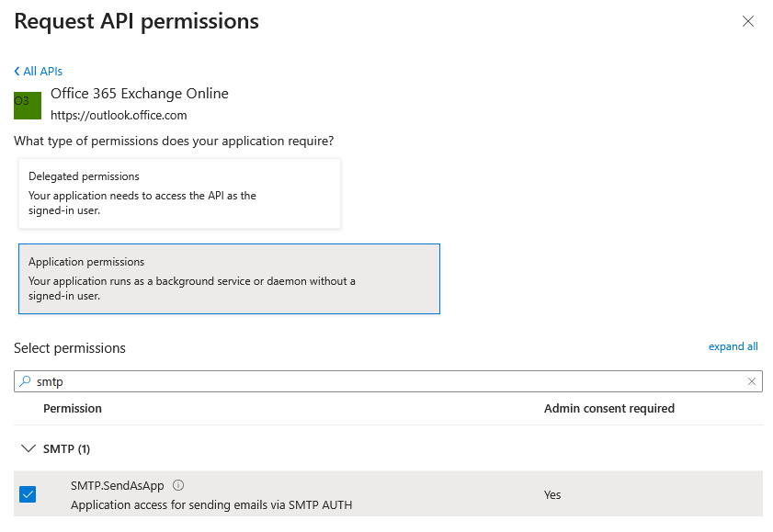This screenshot has height=532, width=773.
Task: Go back to All APIs
Action: pos(39,71)
